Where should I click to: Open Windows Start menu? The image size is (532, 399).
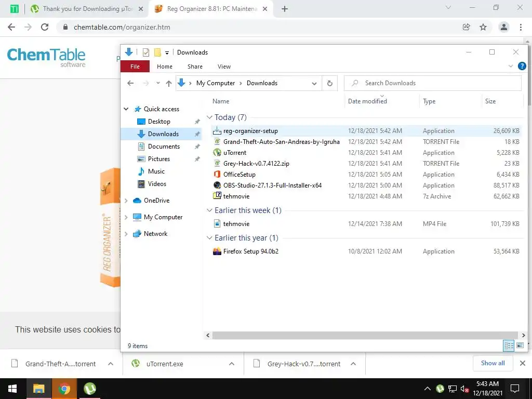(12, 389)
